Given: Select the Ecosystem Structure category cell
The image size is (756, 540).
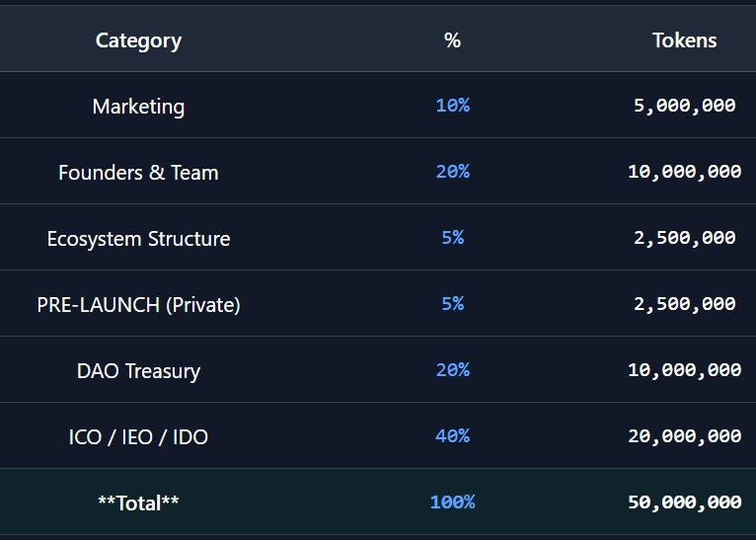Looking at the screenshot, I should (138, 238).
